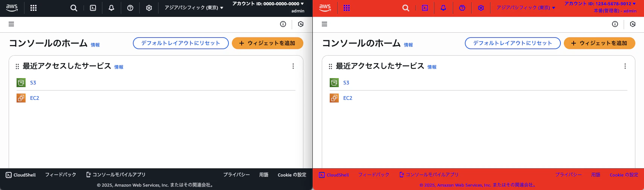
Task: Open the services grid menu in red console
Action: 347,8
